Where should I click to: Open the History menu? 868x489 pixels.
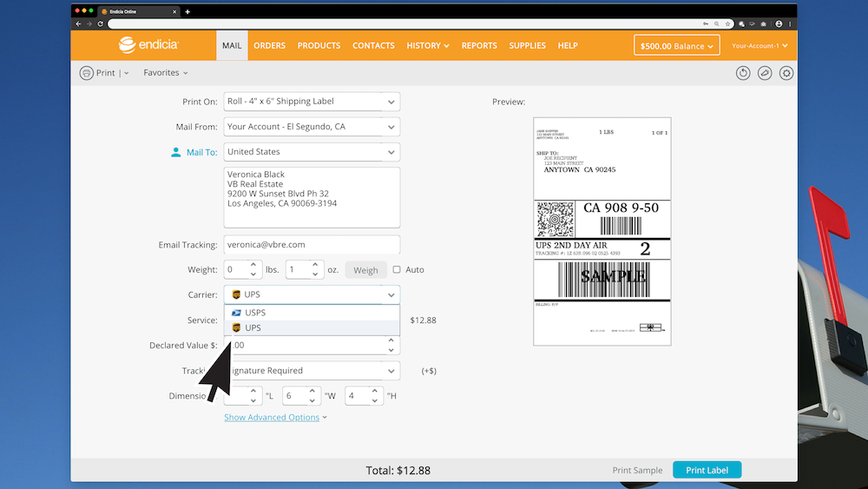(427, 45)
